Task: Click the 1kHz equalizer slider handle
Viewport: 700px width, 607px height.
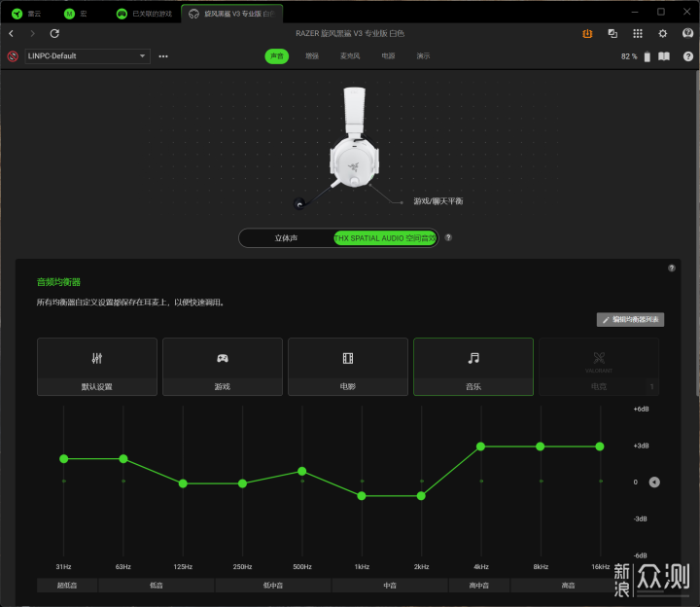Action: 362,496
